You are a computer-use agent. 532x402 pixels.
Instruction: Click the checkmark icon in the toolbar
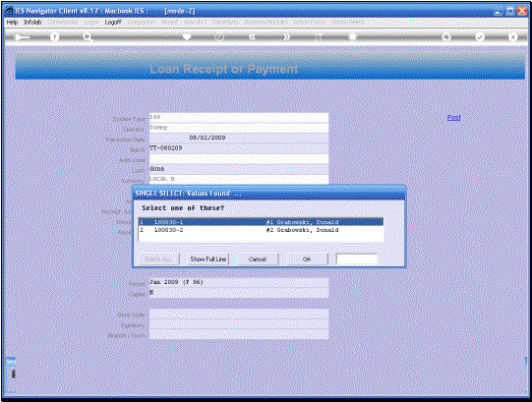480,37
